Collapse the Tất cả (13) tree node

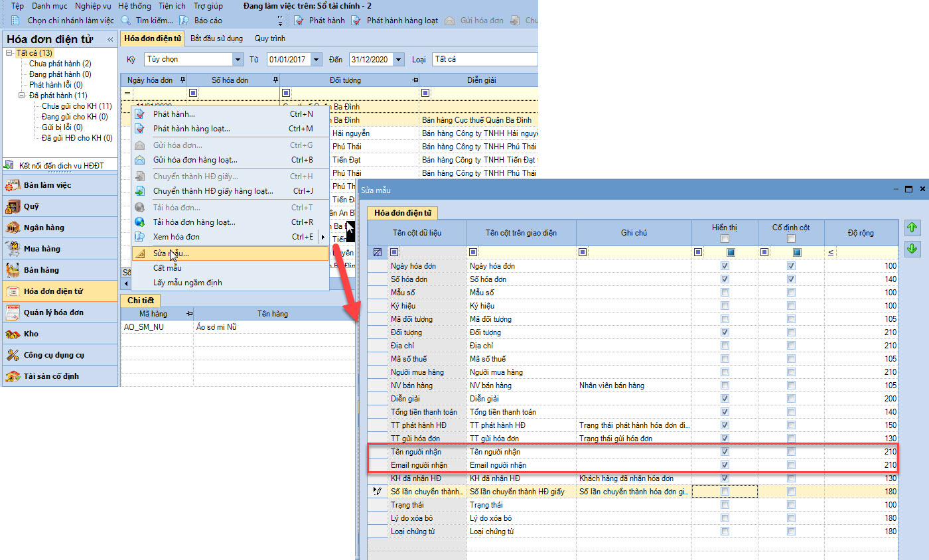(x=9, y=52)
